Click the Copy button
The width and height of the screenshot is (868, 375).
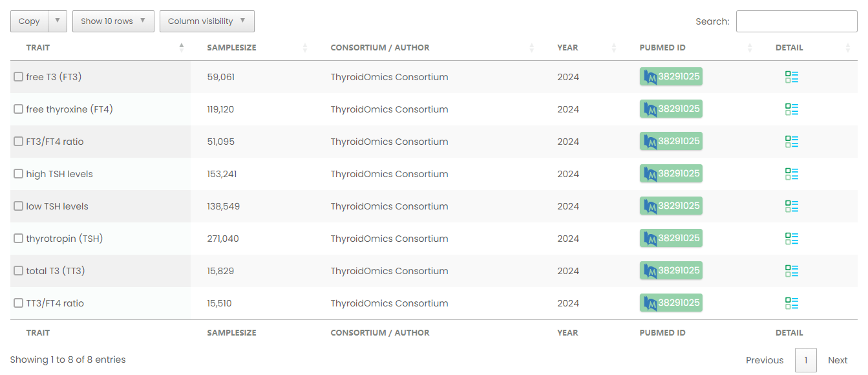pos(29,21)
